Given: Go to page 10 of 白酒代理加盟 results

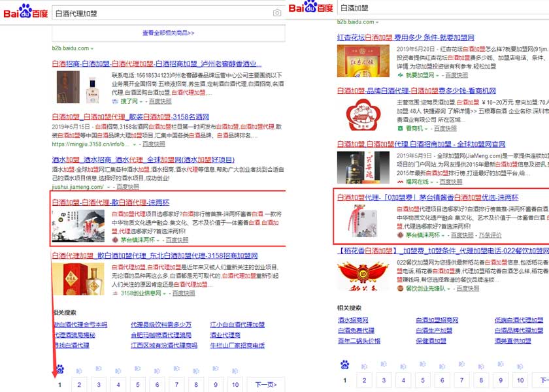Looking at the screenshot, I should [235, 385].
